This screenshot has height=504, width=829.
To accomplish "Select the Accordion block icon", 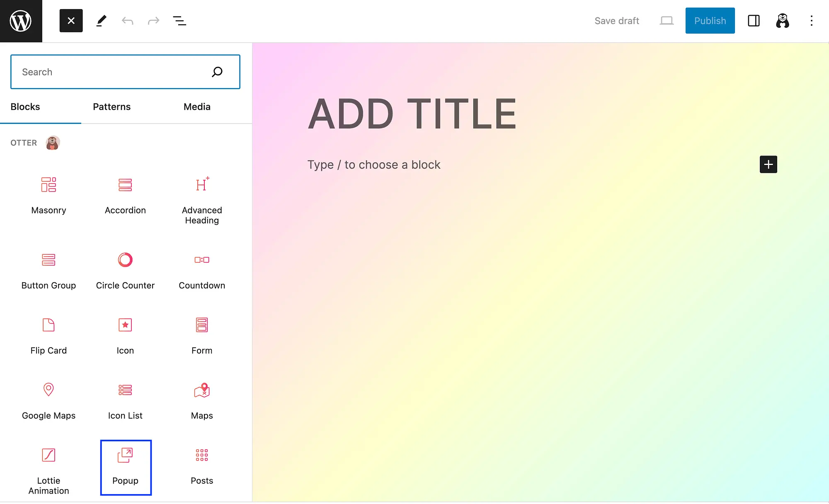I will click(125, 184).
